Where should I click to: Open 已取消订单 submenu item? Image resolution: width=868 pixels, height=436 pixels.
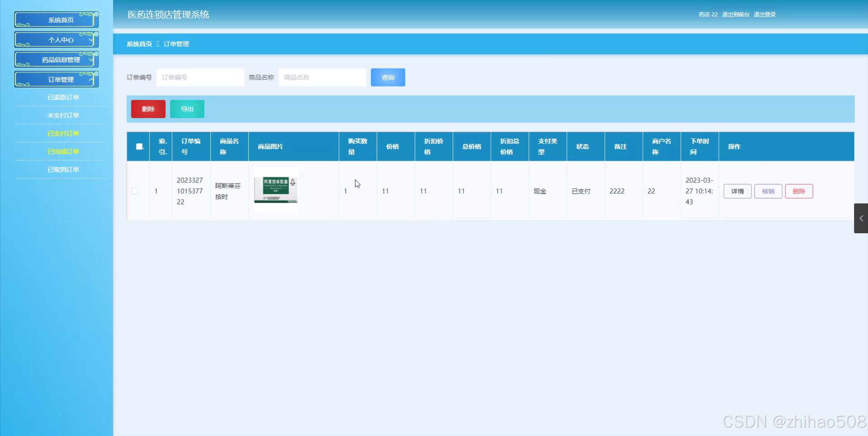pos(63,169)
